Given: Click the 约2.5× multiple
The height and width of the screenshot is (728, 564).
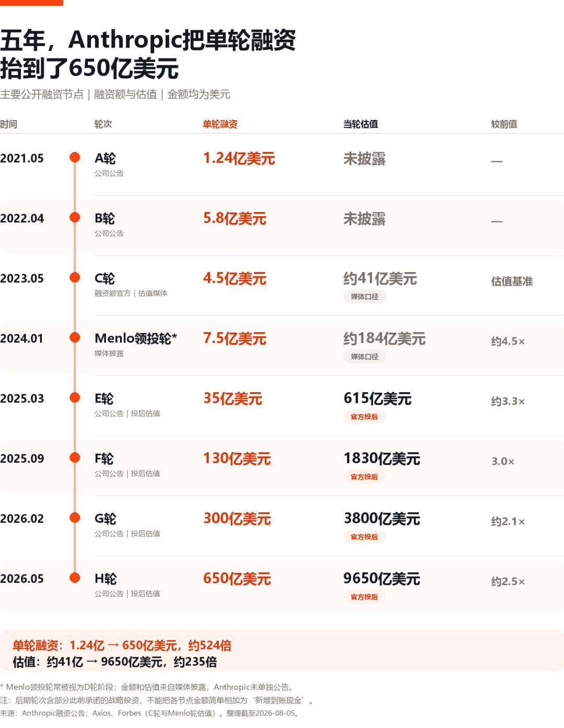Looking at the screenshot, I should (x=508, y=582).
